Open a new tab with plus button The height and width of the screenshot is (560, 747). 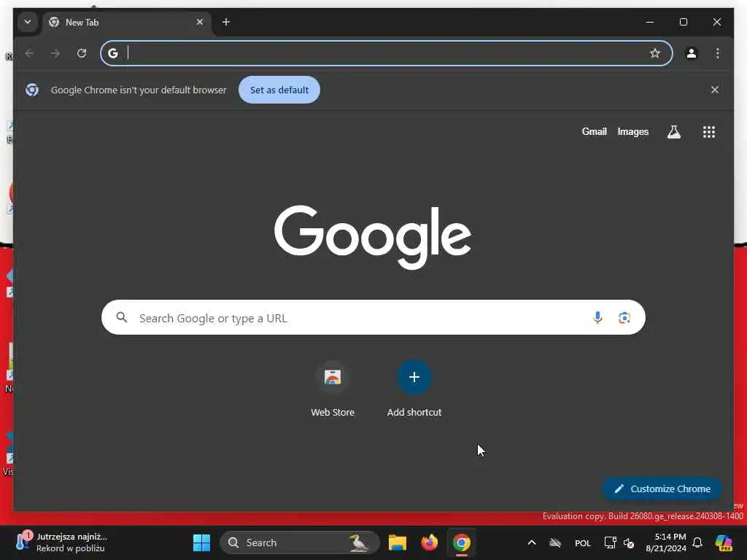tap(226, 22)
